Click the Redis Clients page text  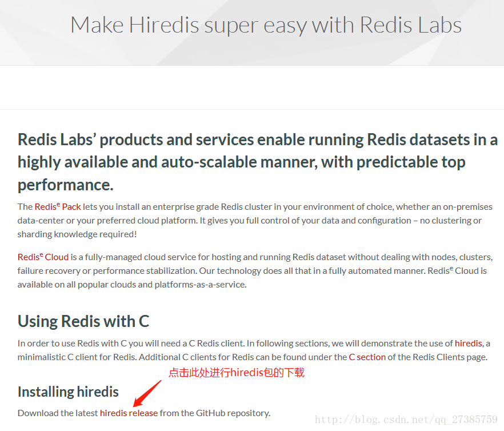[450, 357]
